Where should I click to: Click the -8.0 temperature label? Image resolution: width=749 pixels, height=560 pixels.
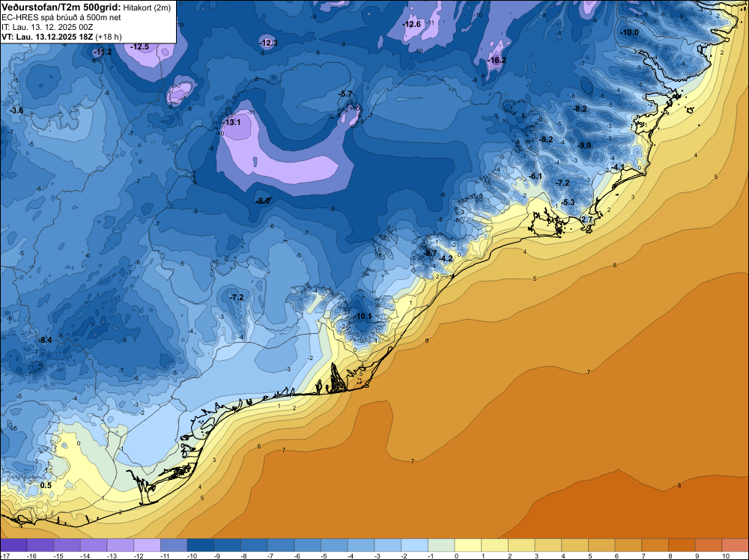coord(263,201)
